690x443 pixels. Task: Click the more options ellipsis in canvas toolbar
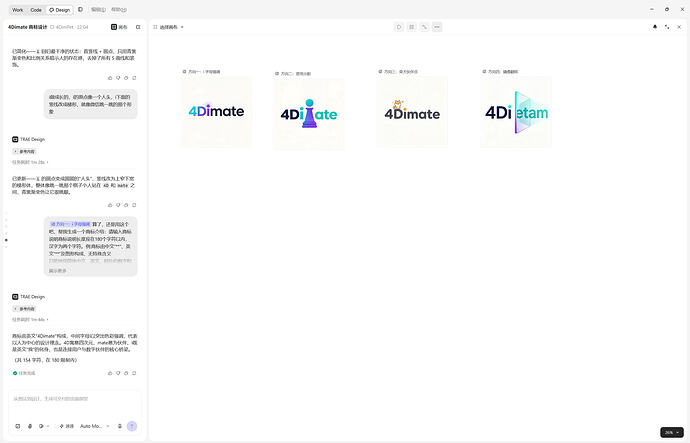[x=437, y=27]
